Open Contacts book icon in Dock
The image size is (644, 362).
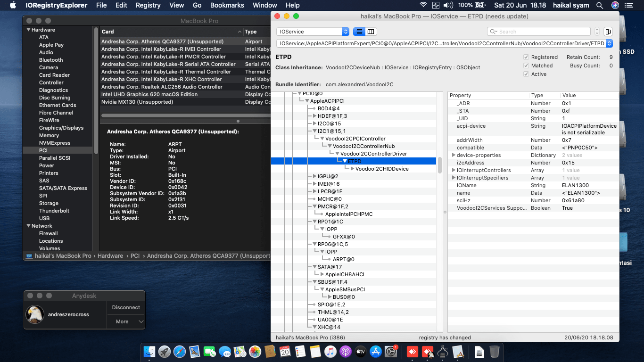pyautogui.click(x=270, y=352)
